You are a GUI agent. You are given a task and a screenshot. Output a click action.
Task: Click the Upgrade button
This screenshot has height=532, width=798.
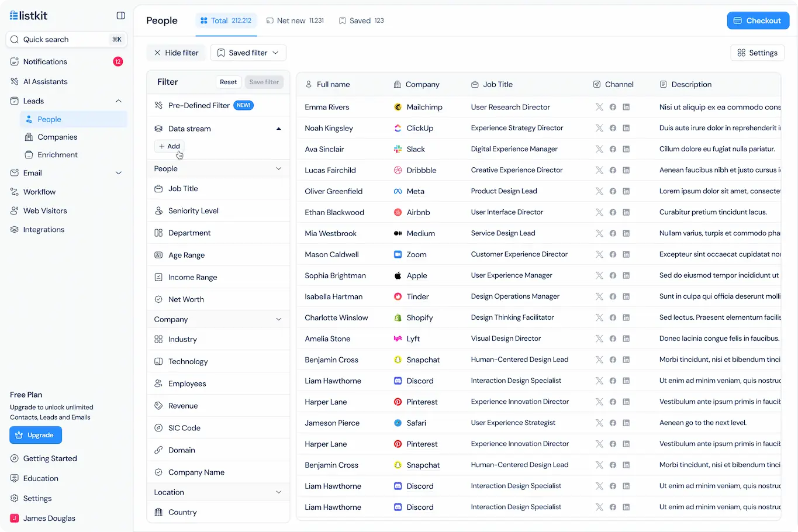[x=36, y=435]
